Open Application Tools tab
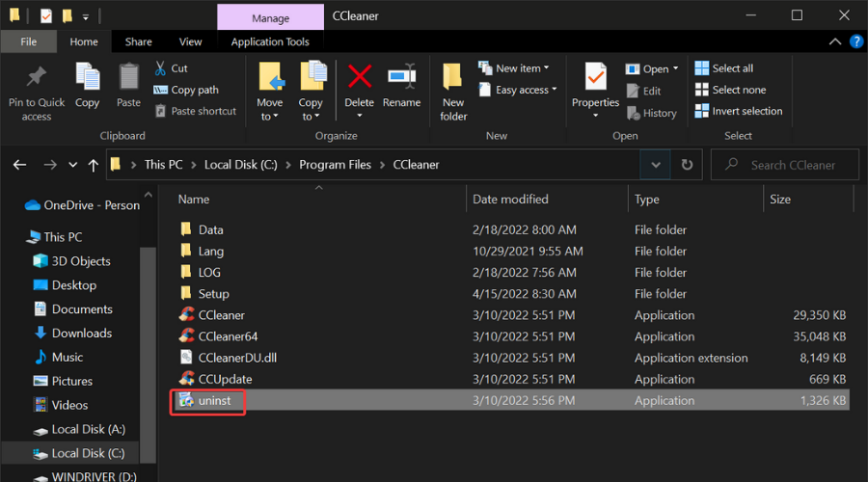This screenshot has width=868, height=482. click(270, 41)
